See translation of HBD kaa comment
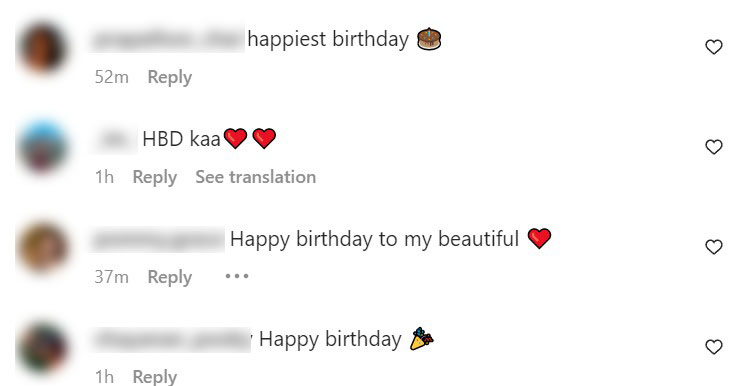Image resolution: width=739 pixels, height=386 pixels. click(256, 177)
